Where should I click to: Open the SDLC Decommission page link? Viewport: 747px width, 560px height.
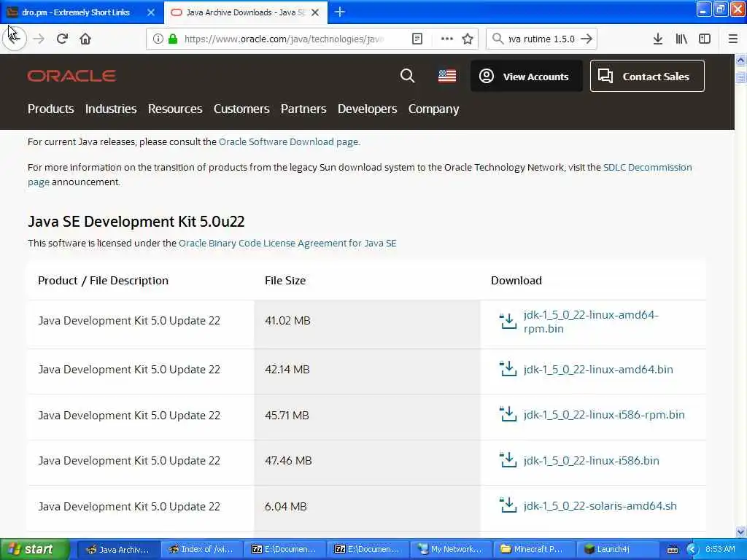pyautogui.click(x=648, y=167)
